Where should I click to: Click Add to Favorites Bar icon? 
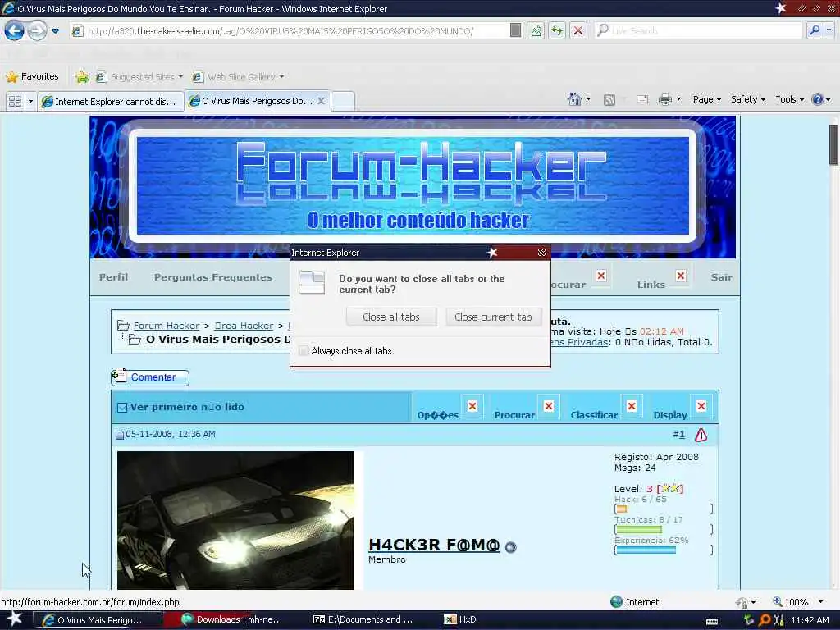82,76
